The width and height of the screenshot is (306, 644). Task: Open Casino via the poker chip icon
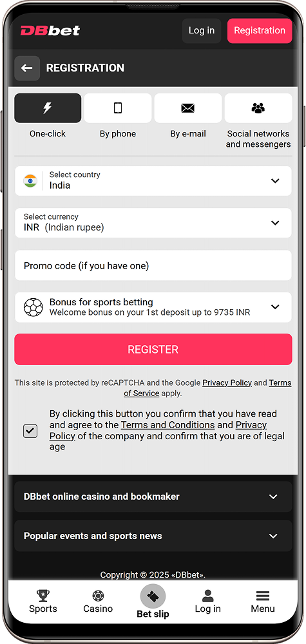click(98, 596)
